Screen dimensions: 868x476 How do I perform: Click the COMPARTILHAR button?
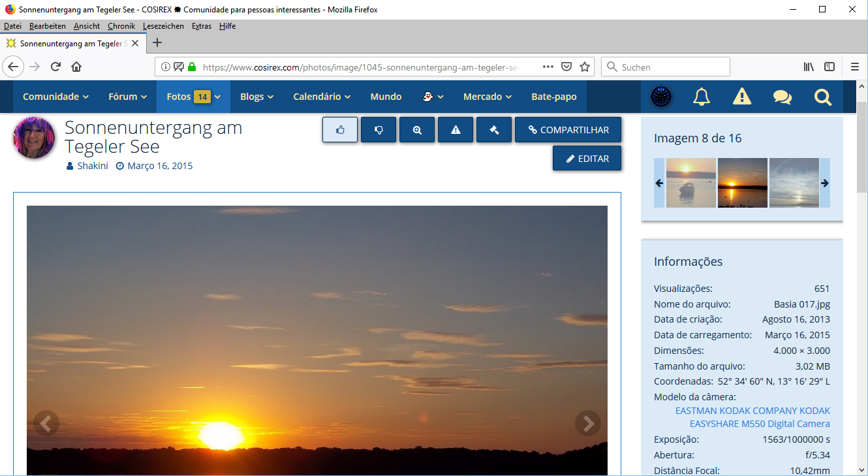(x=568, y=130)
